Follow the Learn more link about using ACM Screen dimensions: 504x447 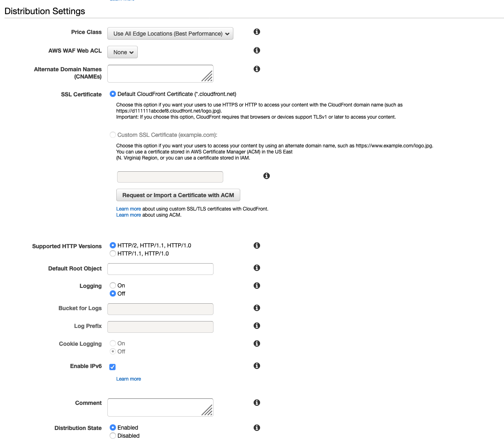(128, 215)
